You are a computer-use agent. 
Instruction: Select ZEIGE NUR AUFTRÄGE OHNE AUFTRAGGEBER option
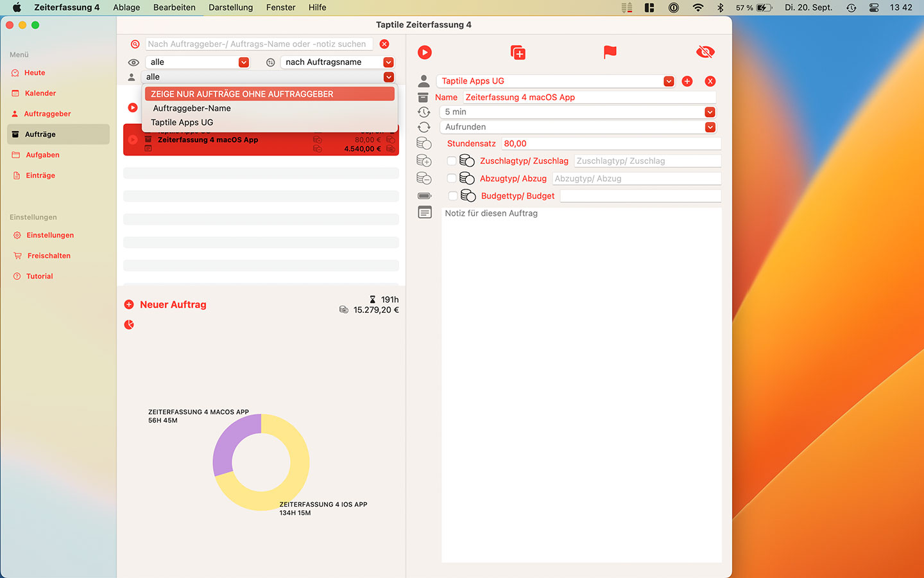point(269,94)
